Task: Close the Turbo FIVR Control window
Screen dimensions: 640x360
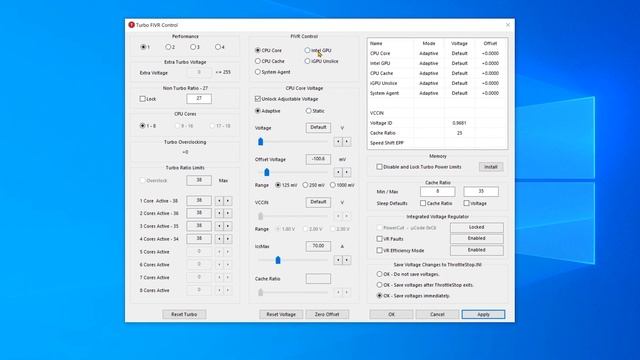Action: point(508,25)
